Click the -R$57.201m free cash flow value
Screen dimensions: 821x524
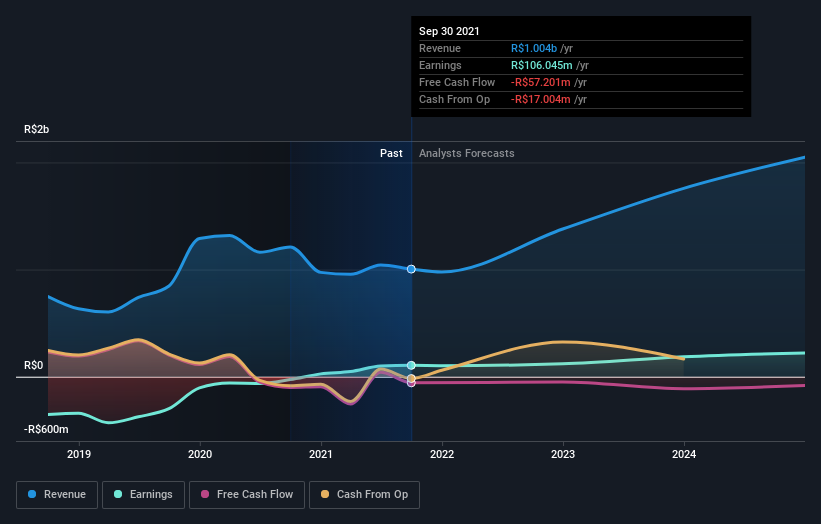pyautogui.click(x=541, y=82)
